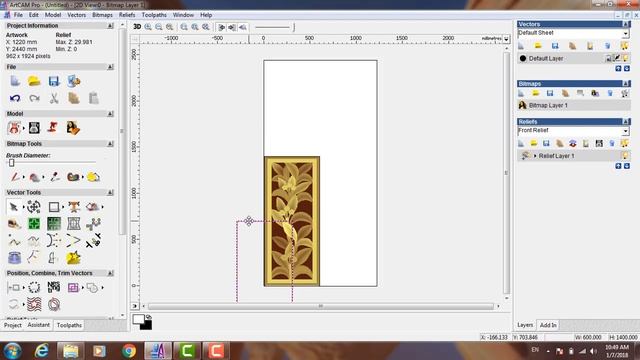This screenshot has width=640, height=360.
Task: Click the red stamp icon in Model section
Action: [x=52, y=127]
